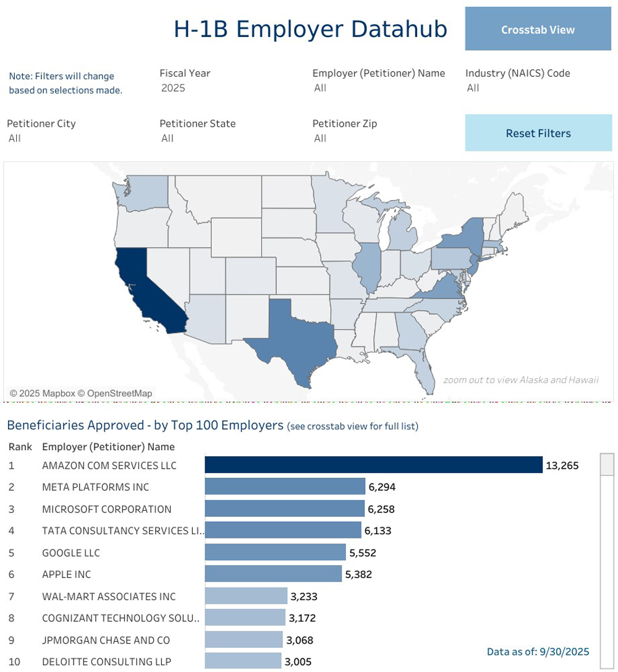This screenshot has width=618, height=672.
Task: Select the Google LLC bar
Action: [x=275, y=553]
